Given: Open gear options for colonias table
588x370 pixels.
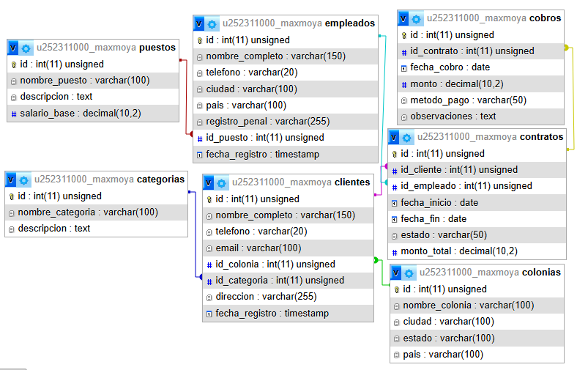Looking at the screenshot, I should pos(409,273).
